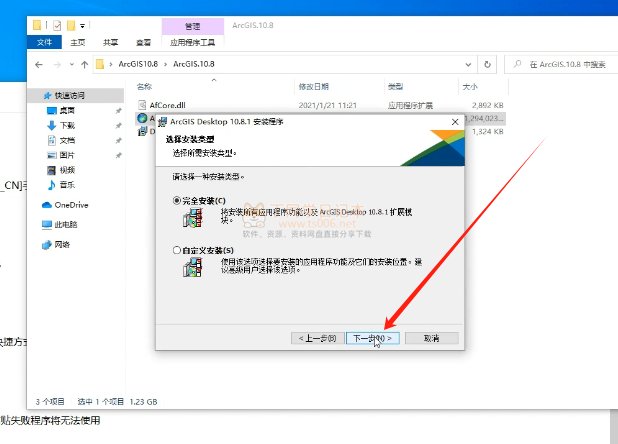Click ArcGIS10.8 breadcrumb in address bar

[x=138, y=64]
